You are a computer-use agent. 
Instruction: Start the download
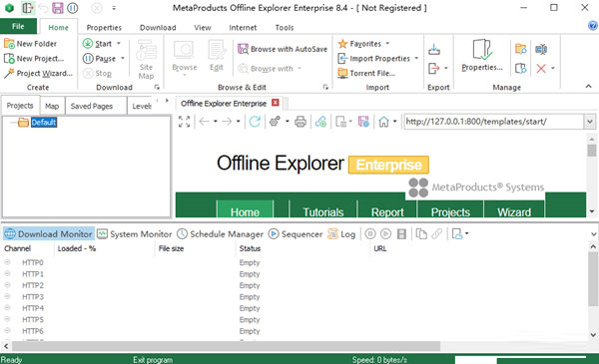click(98, 44)
